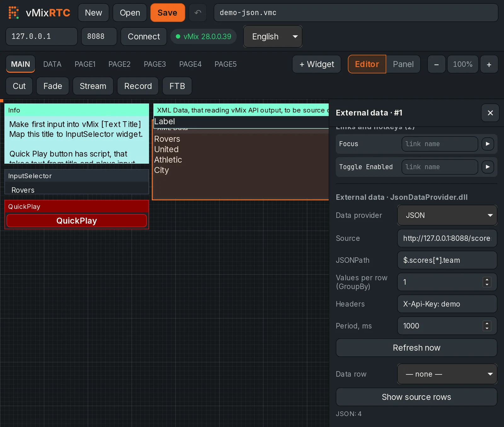Click the JSON: 4 status text

[x=348, y=414]
